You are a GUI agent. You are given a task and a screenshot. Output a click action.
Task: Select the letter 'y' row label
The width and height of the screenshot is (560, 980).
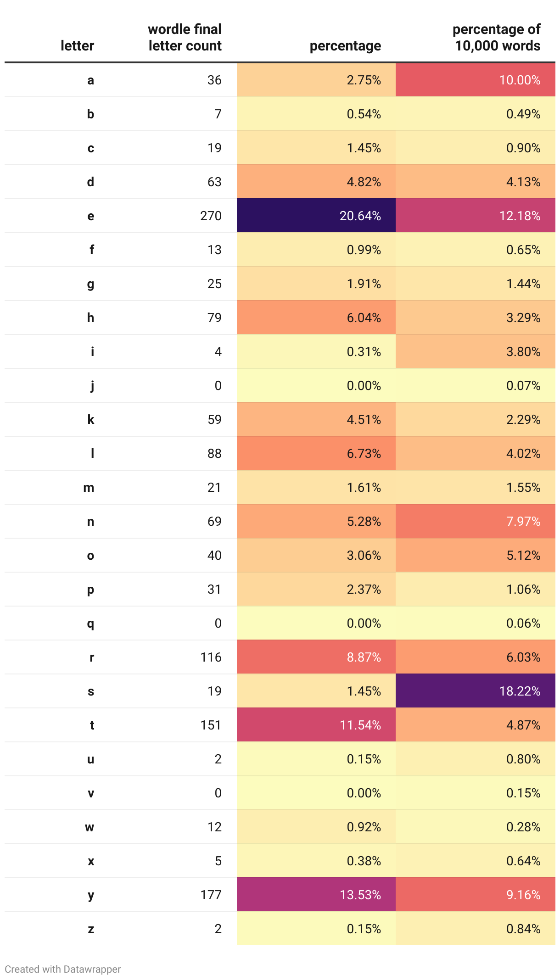pyautogui.click(x=91, y=895)
